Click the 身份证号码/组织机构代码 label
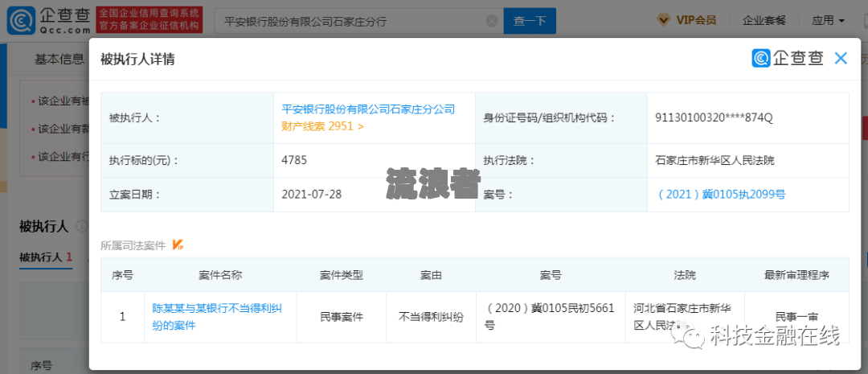 (550, 118)
